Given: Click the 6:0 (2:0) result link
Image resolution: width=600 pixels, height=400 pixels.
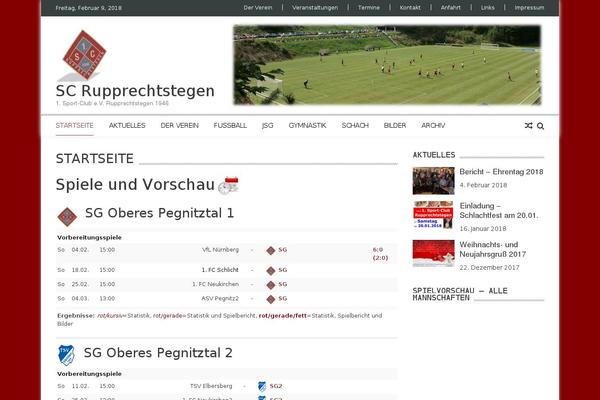Looking at the screenshot, I should [x=380, y=254].
